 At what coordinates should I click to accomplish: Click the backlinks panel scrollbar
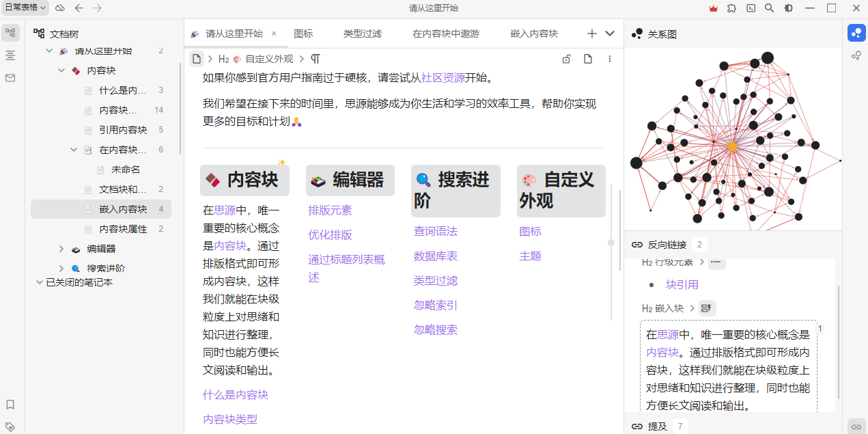click(x=839, y=342)
